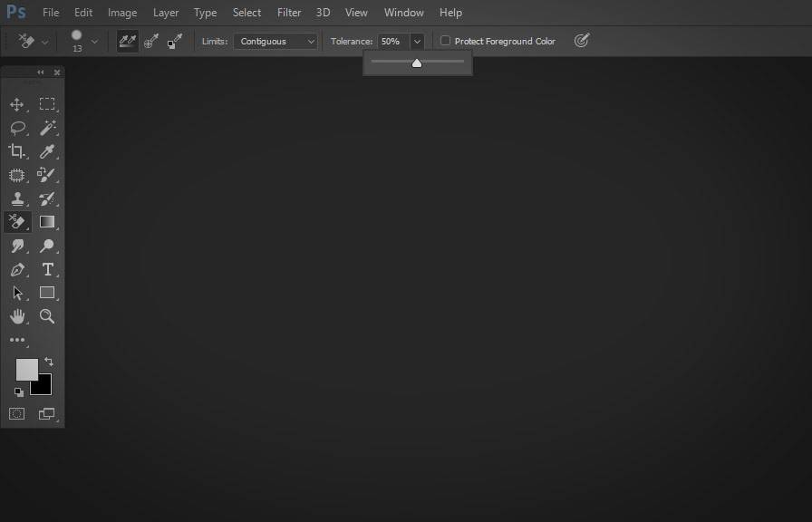Image resolution: width=812 pixels, height=522 pixels.
Task: Select the Rectangular Marquee tool
Action: (47, 104)
